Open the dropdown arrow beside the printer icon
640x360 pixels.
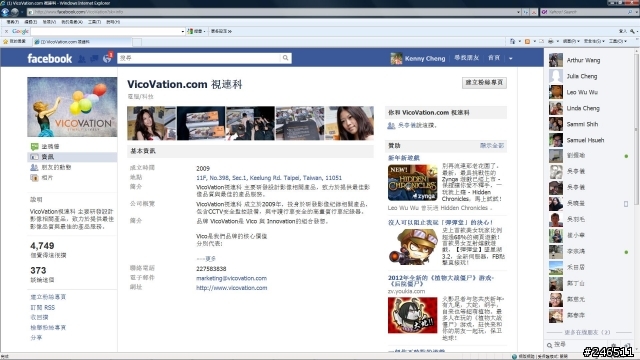tap(557, 41)
